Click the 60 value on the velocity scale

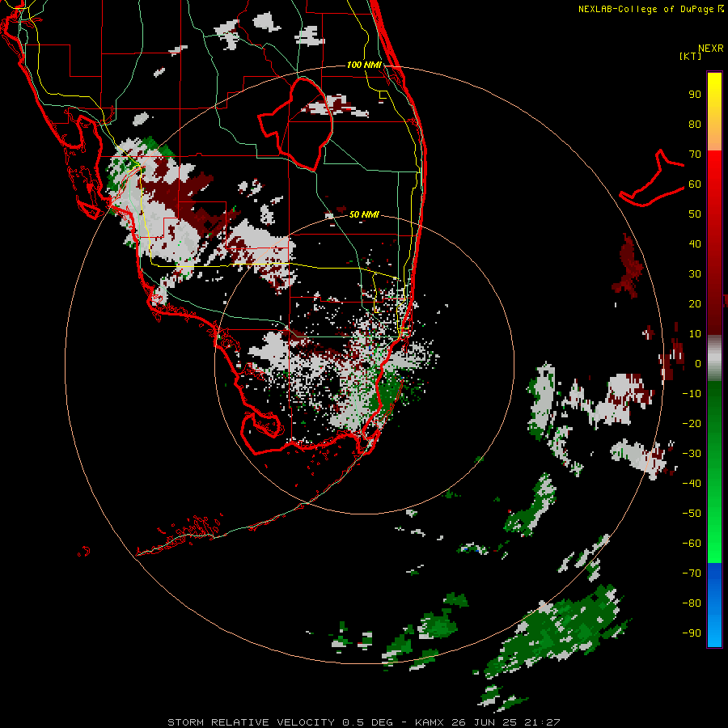(695, 184)
